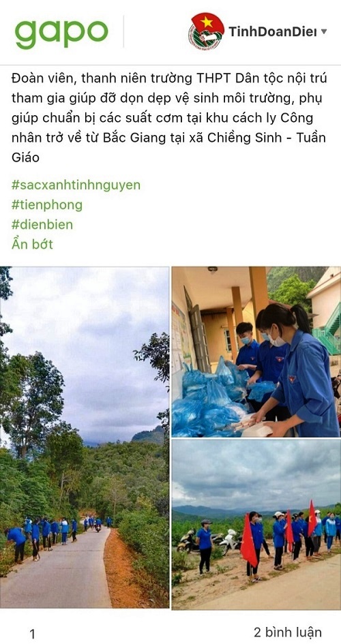The width and height of the screenshot is (341, 644).
Task: Open hashtag #sacxanhtinhnguyen
Action: (76, 185)
